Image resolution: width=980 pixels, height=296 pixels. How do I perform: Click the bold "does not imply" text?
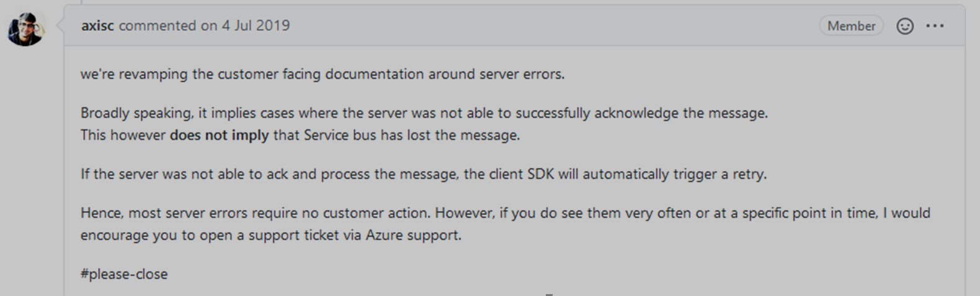[x=219, y=135]
